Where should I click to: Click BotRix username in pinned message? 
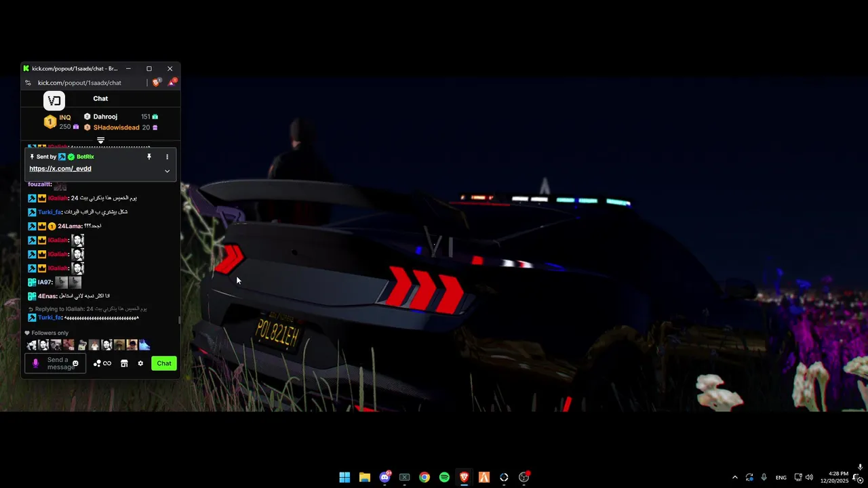(85, 157)
